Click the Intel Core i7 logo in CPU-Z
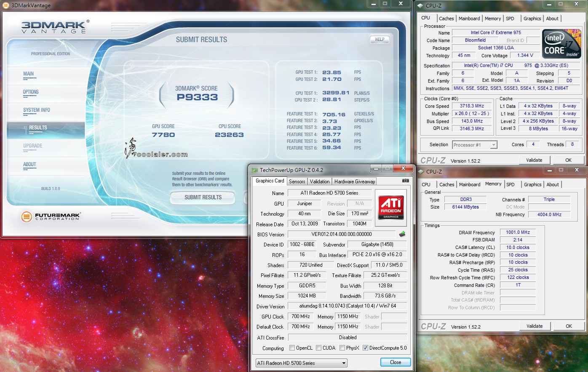Image resolution: width=588 pixels, height=372 pixels. 561,44
